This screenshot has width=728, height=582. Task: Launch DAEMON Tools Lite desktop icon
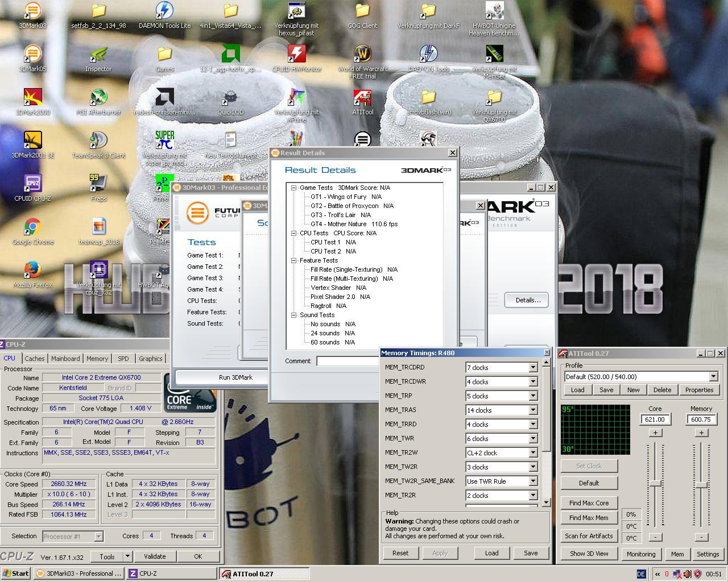(164, 15)
